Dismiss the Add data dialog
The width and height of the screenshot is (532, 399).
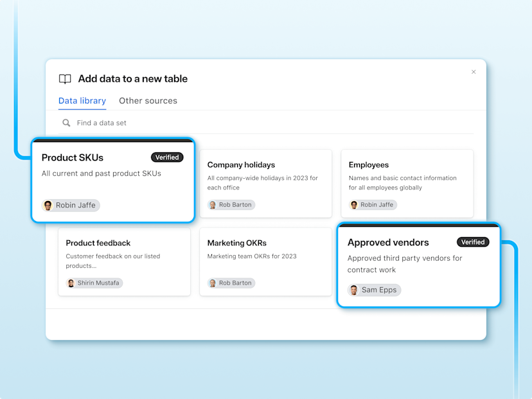click(x=474, y=72)
